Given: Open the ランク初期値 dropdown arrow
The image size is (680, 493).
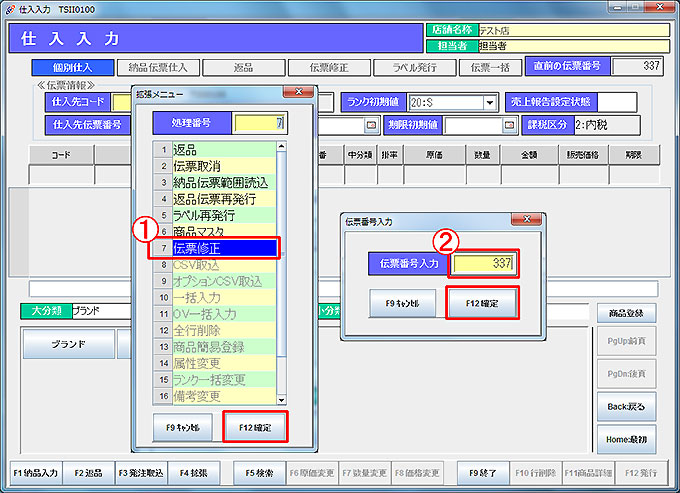Looking at the screenshot, I should (490, 103).
